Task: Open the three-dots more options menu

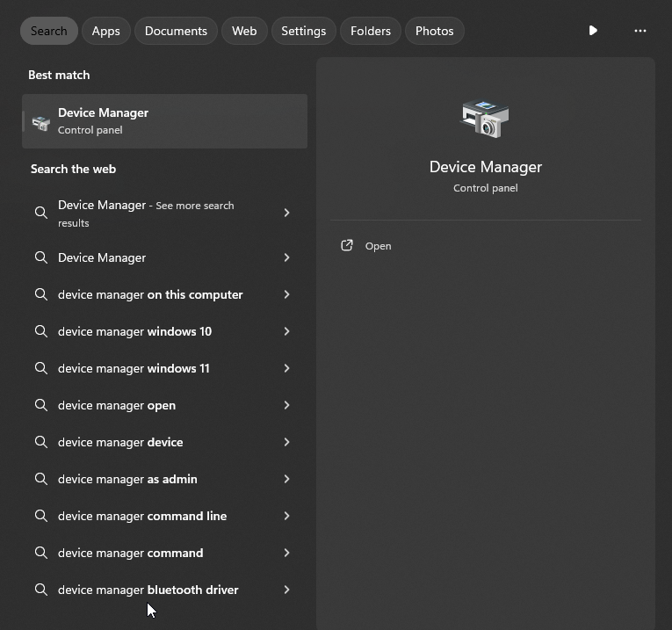Action: [639, 31]
